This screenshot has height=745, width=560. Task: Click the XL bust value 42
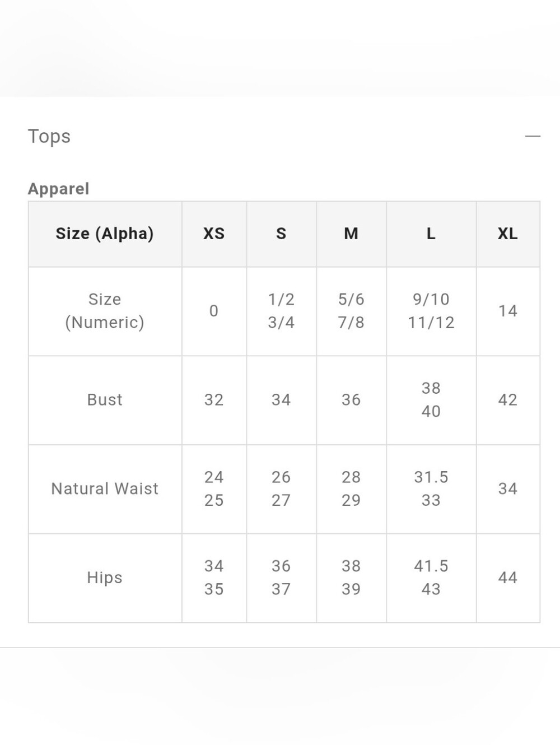coord(508,400)
